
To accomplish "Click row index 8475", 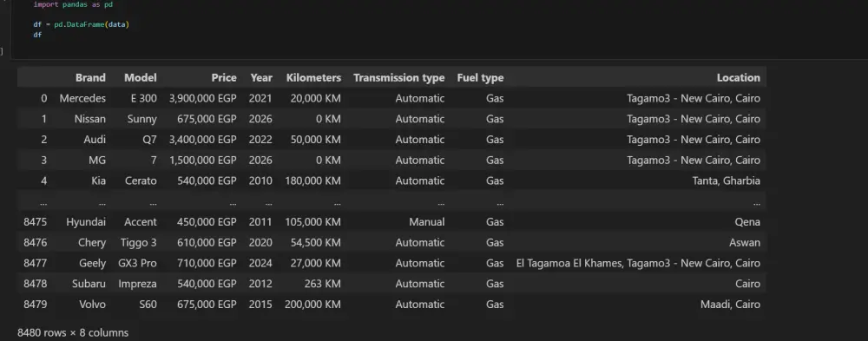I will coord(36,222).
